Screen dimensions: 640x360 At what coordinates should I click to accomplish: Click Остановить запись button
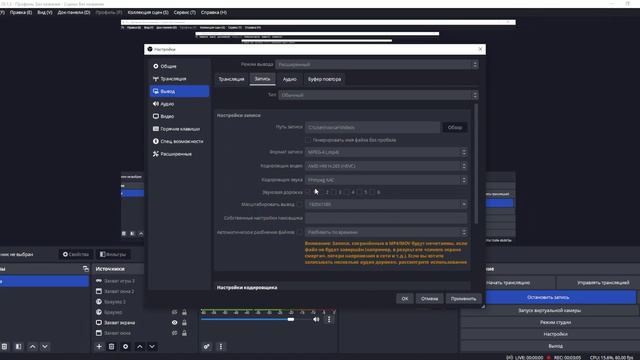tap(548, 298)
